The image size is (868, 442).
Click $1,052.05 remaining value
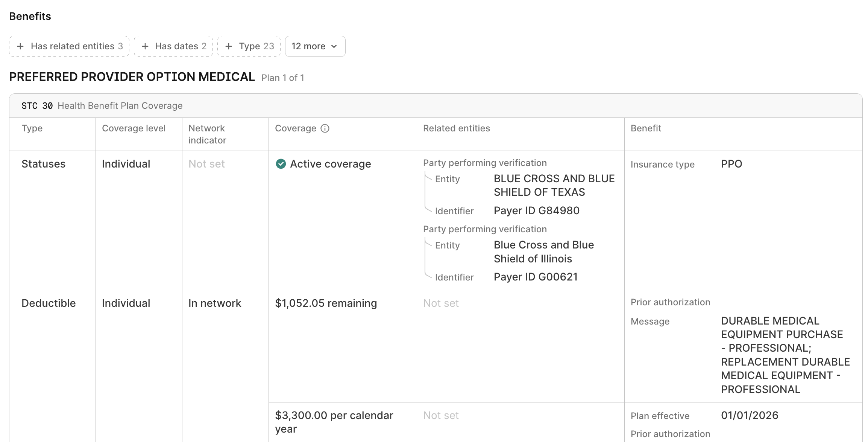coord(326,303)
